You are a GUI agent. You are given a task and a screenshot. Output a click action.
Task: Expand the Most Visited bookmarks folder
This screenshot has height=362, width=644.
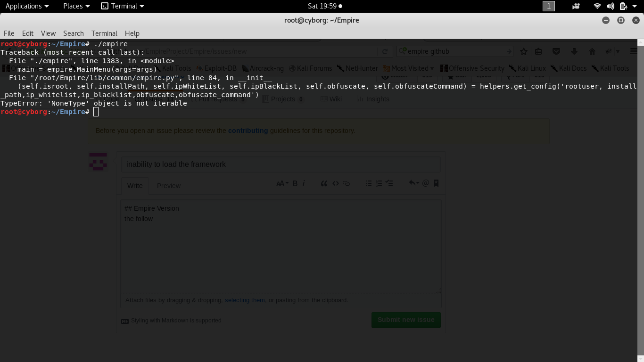408,68
